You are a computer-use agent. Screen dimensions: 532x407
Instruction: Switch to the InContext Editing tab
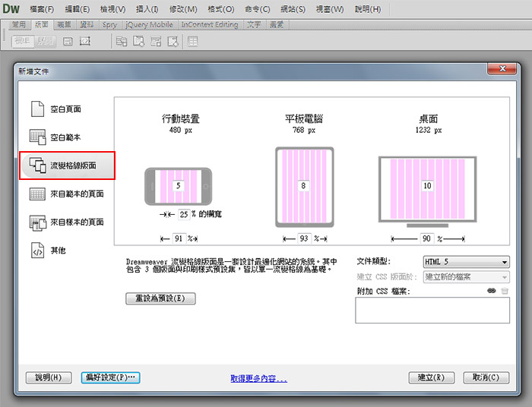click(x=210, y=24)
